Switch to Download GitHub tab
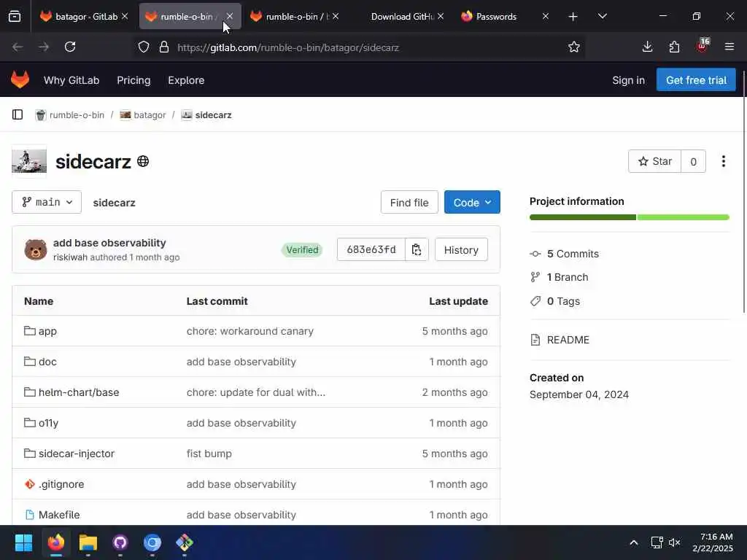 pos(402,17)
